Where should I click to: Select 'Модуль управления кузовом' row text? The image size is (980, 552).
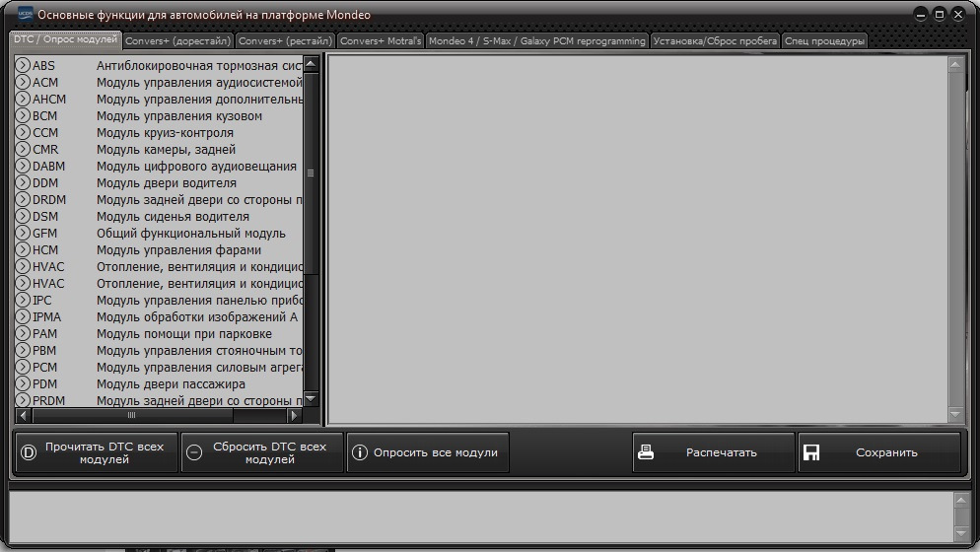(179, 115)
